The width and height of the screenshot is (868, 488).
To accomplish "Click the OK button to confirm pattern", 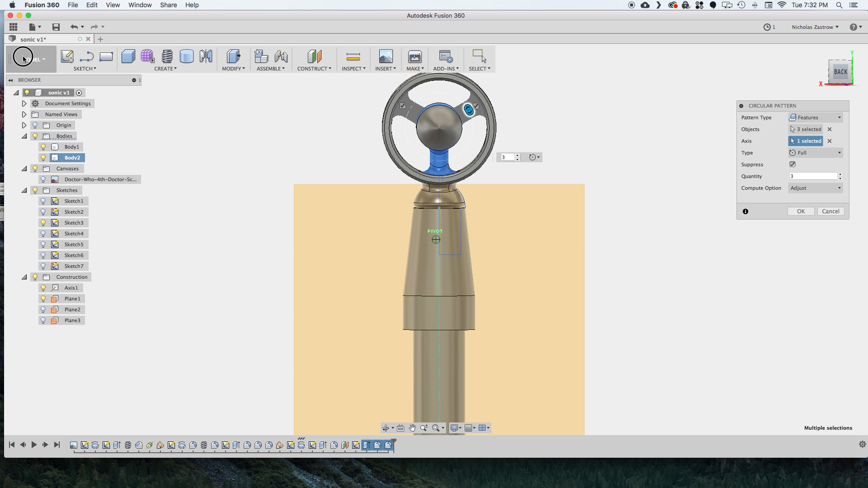I will 801,211.
